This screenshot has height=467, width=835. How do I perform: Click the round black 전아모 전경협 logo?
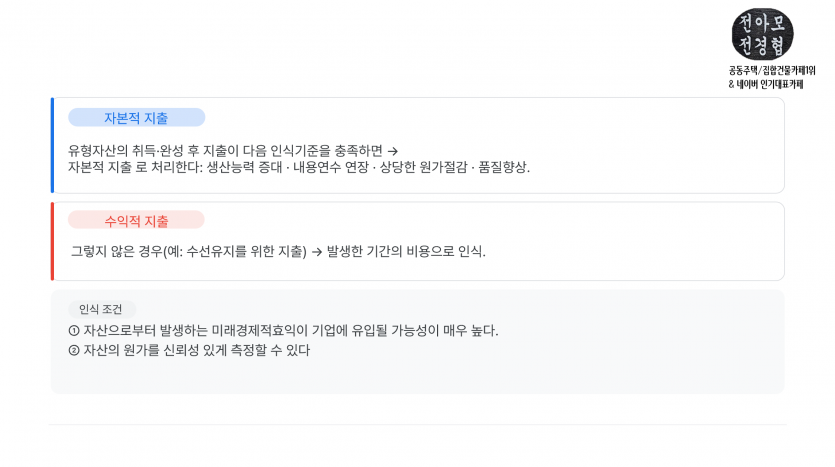coord(762,34)
